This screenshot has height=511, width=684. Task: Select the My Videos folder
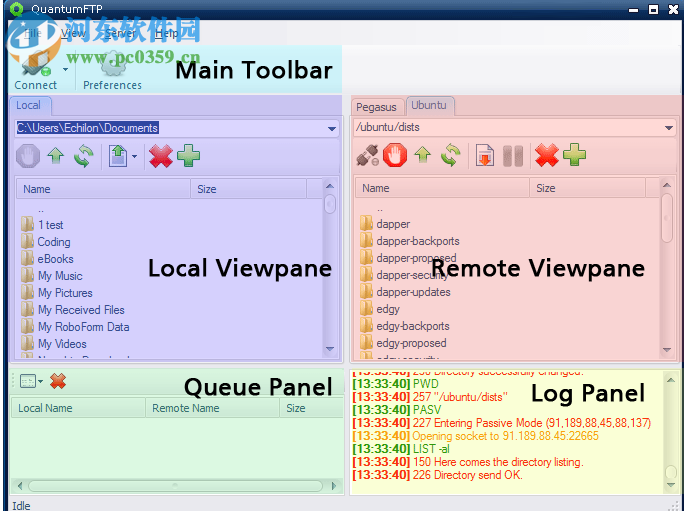(x=54, y=344)
